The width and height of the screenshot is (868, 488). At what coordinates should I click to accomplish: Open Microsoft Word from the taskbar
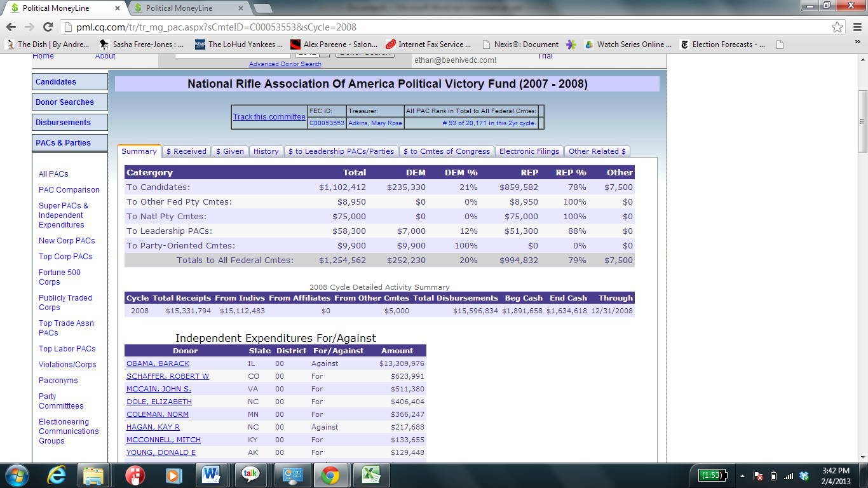point(210,475)
